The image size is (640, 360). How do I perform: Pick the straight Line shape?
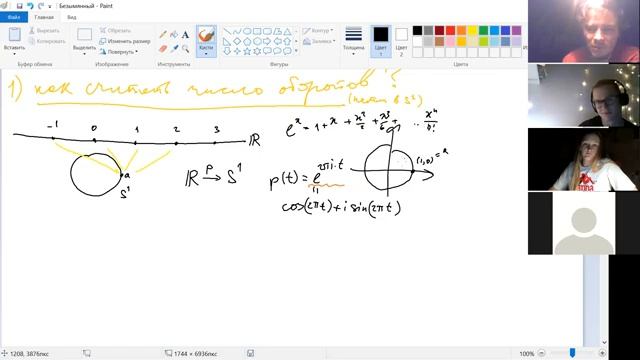(x=227, y=31)
